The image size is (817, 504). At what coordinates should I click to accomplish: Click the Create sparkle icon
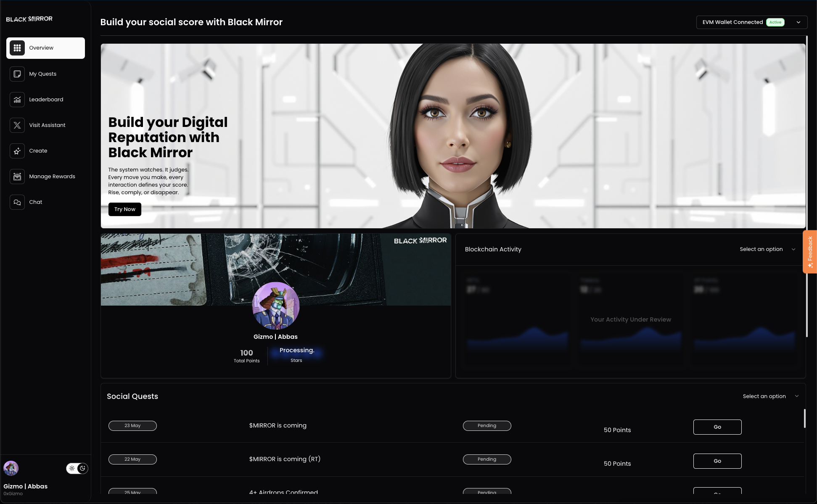[x=17, y=151]
